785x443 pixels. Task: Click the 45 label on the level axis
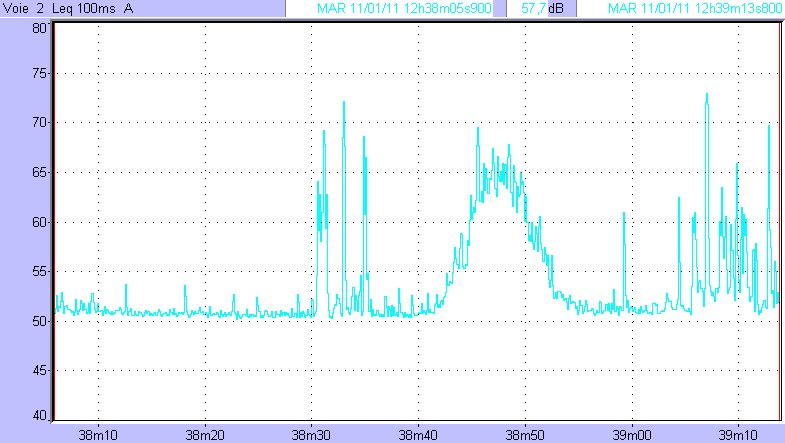point(39,371)
